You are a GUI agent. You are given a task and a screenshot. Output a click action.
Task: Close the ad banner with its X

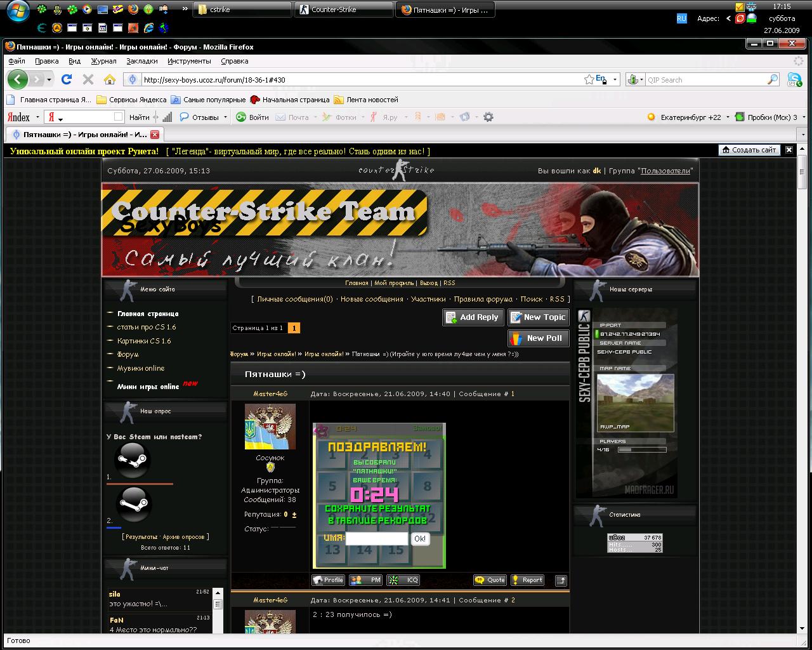[789, 150]
